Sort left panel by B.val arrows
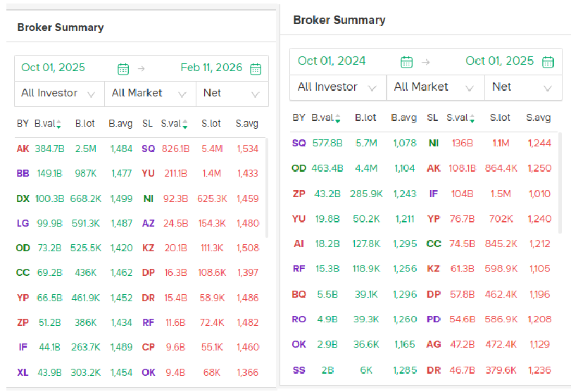 click(x=58, y=124)
